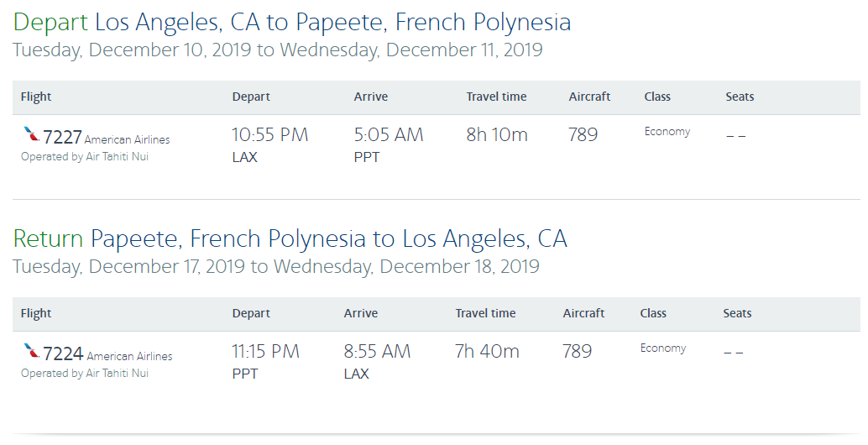Click the 8h 10m travel time
Viewport: 868px width, 445px height.
point(497,134)
